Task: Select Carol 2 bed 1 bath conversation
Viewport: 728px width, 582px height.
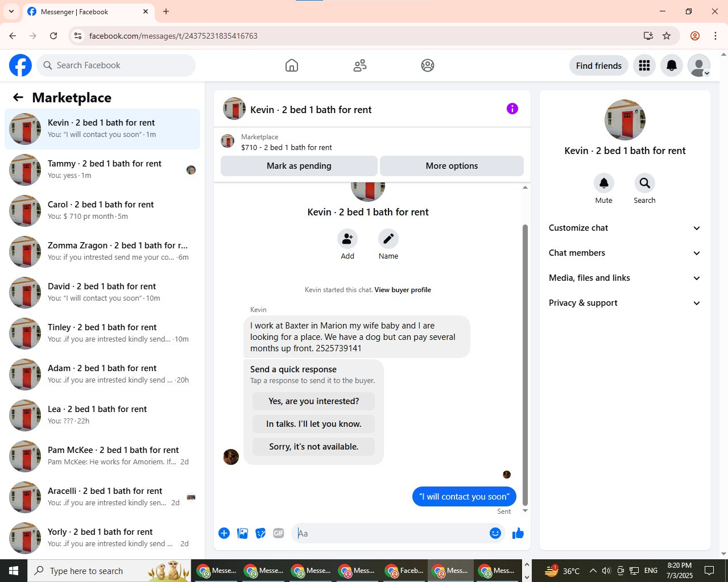Action: click(102, 211)
